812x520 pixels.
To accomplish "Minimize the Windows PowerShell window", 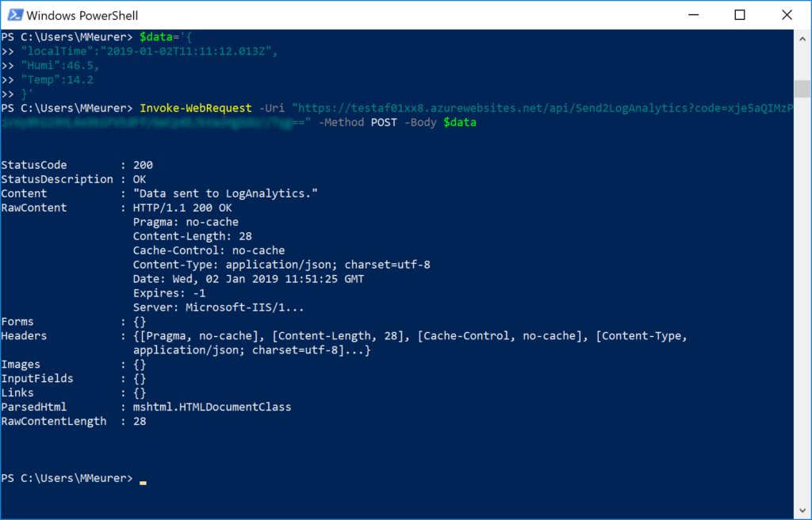I will (693, 15).
